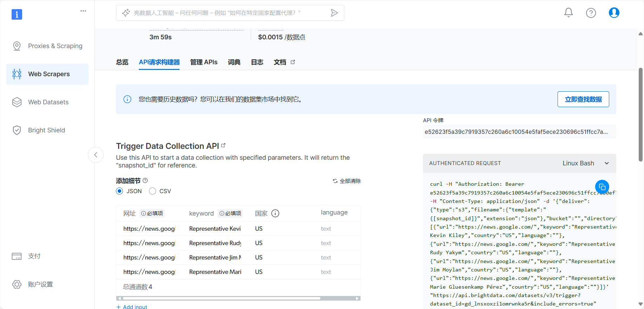The height and width of the screenshot is (309, 644).
Task: Click the keyword 必填项 required badge
Action: pos(230,213)
